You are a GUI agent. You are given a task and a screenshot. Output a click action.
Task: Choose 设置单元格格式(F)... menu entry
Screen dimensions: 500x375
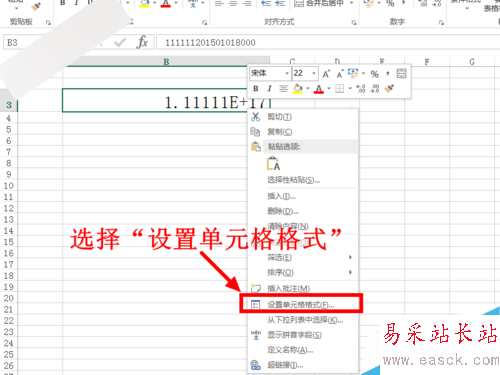(x=301, y=305)
